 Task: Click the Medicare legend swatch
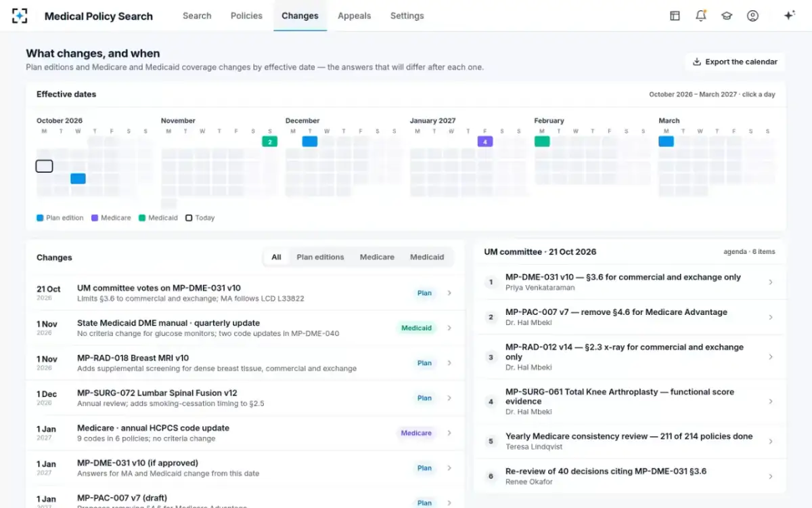pos(95,218)
